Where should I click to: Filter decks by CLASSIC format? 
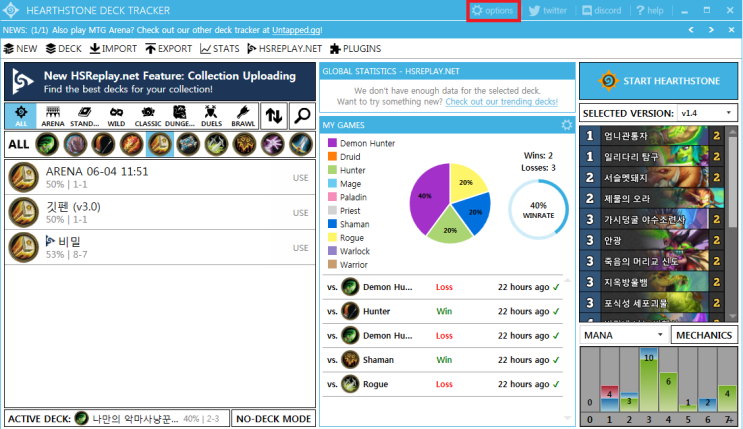tap(148, 116)
